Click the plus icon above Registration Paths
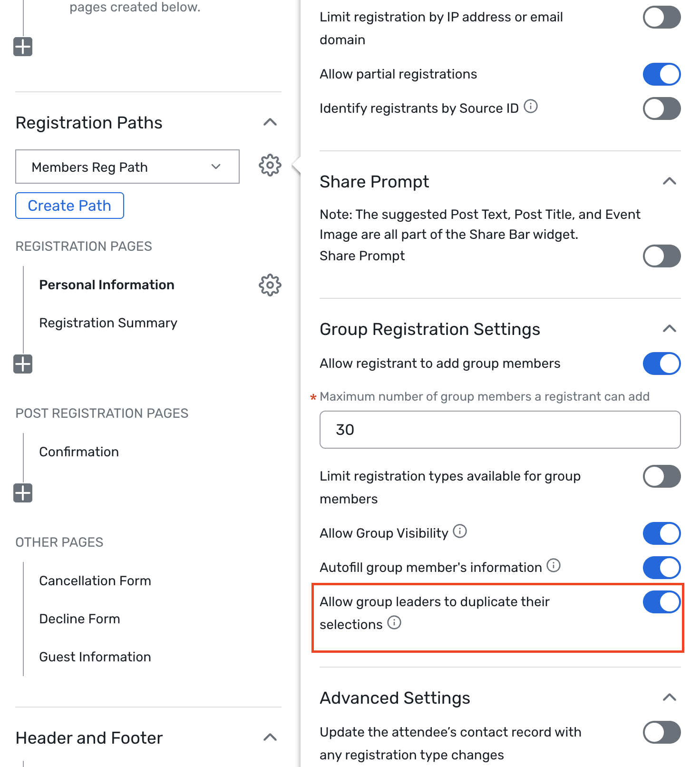Image resolution: width=700 pixels, height=767 pixels. pyautogui.click(x=23, y=47)
